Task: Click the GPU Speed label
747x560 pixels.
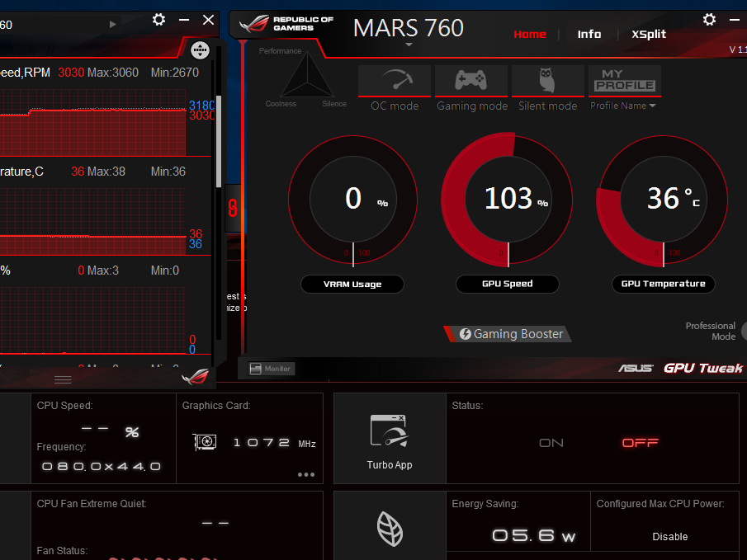Action: tap(508, 284)
